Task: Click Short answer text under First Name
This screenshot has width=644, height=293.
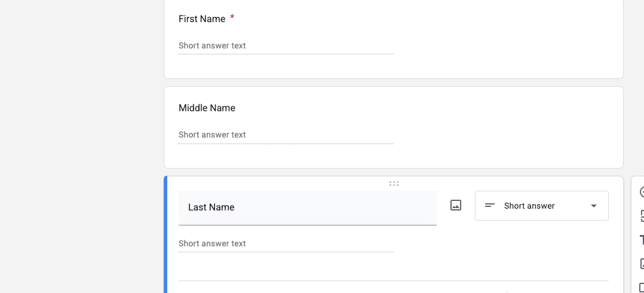Action: point(212,45)
